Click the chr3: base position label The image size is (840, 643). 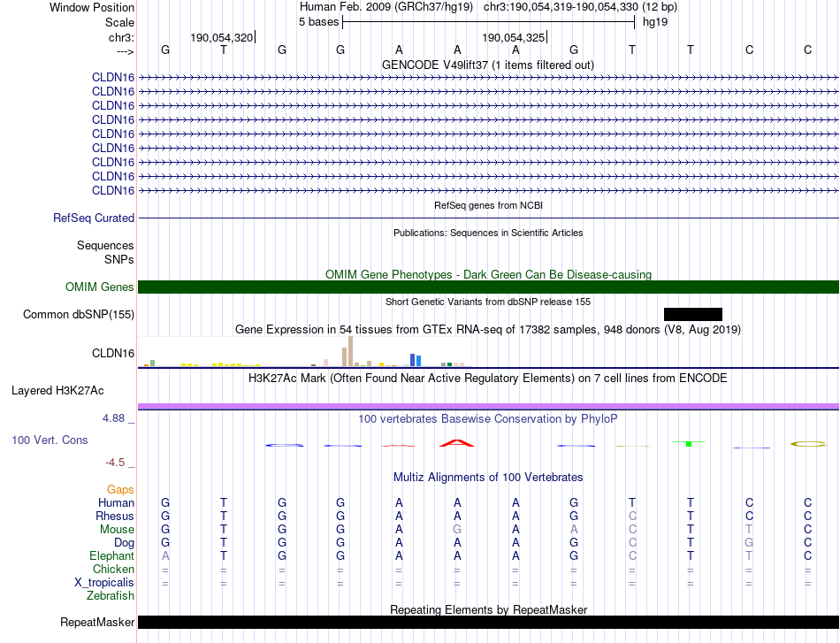[121, 37]
